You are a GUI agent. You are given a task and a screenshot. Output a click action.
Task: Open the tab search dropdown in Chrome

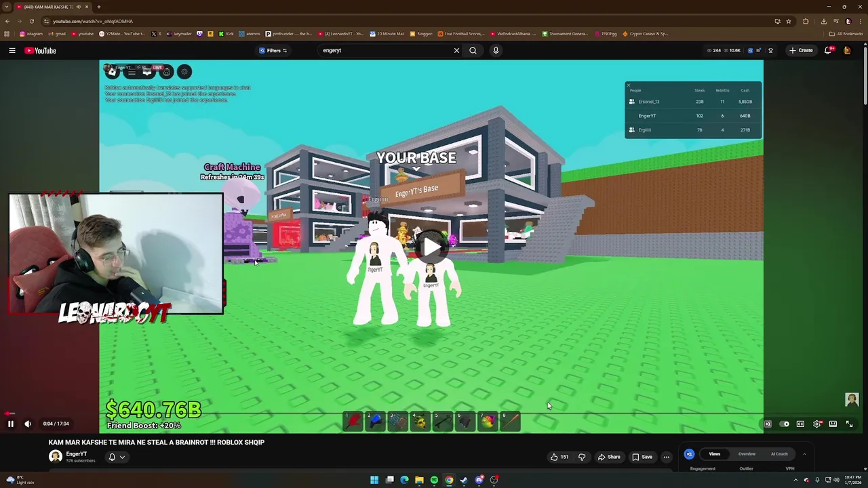(7, 7)
